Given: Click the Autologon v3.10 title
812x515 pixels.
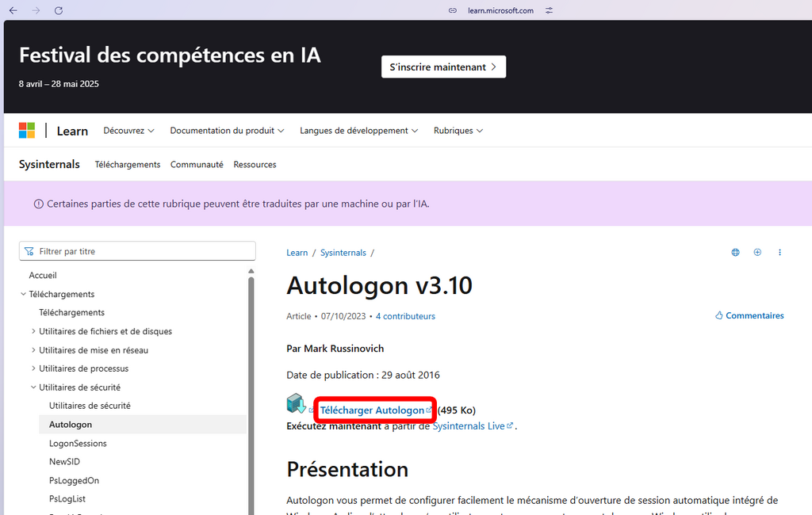Looking at the screenshot, I should 379,285.
